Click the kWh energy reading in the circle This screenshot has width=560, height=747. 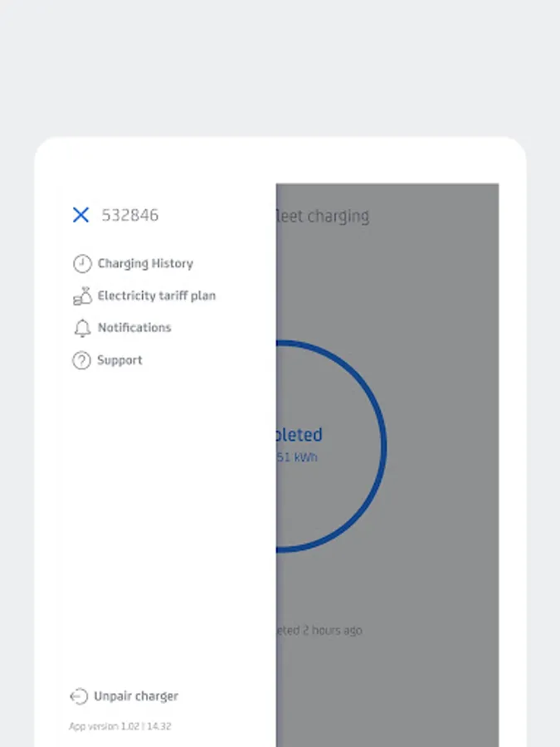click(x=297, y=457)
